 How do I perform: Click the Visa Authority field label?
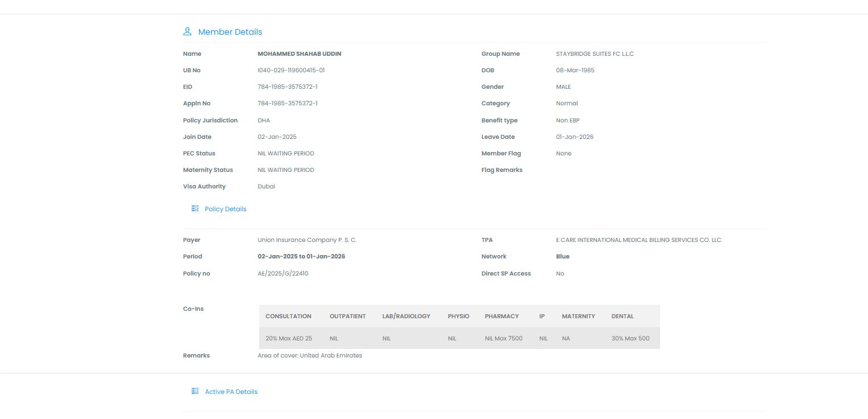point(204,186)
